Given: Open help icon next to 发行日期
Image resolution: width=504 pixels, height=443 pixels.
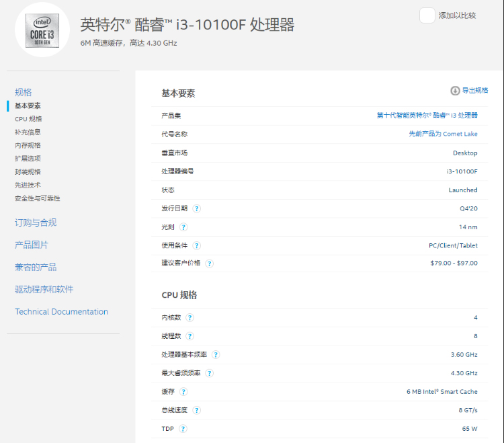Looking at the screenshot, I should (x=196, y=208).
